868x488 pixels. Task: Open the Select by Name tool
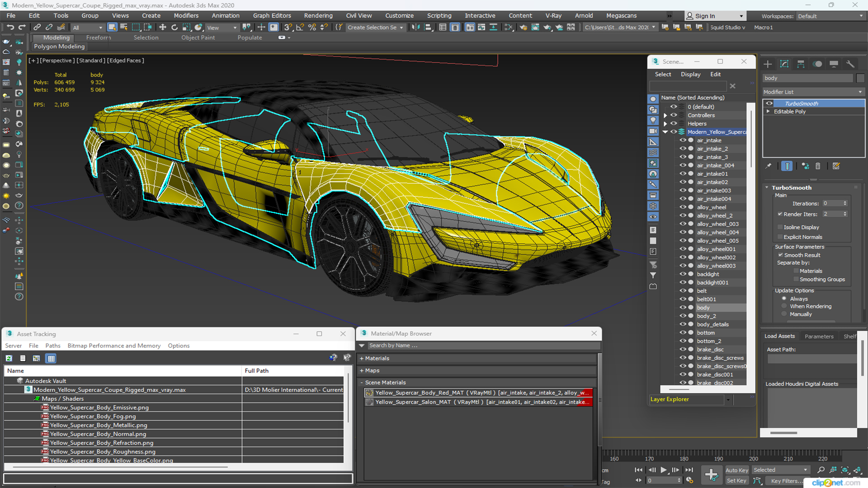(x=124, y=28)
